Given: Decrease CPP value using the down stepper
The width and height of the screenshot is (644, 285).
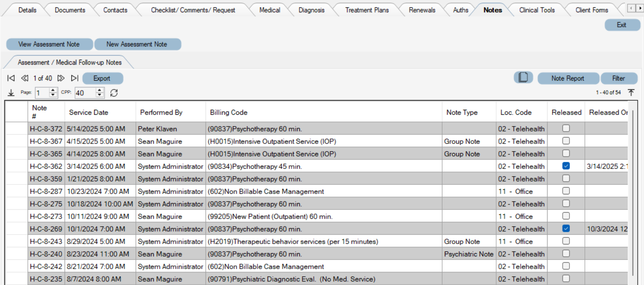Looking at the screenshot, I should [99, 95].
